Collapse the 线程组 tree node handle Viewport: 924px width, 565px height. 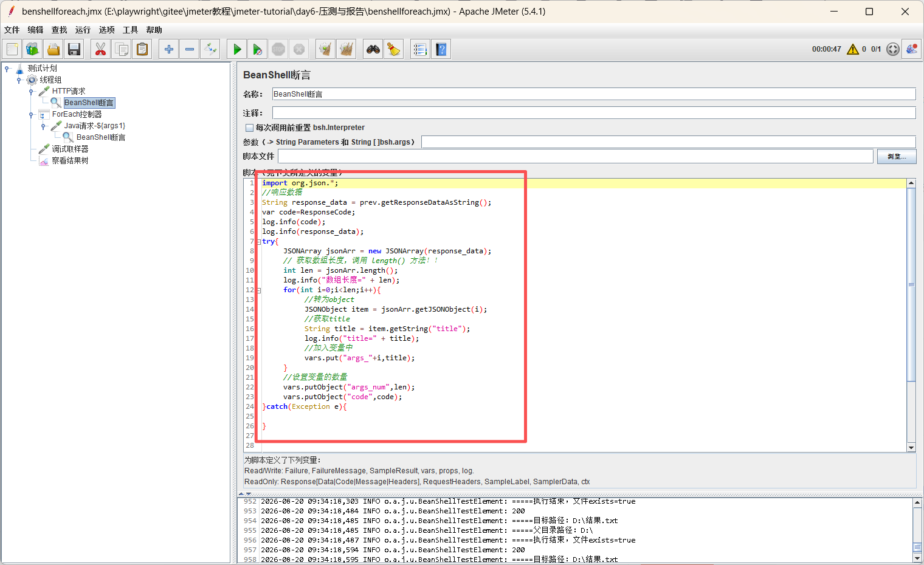(x=19, y=80)
